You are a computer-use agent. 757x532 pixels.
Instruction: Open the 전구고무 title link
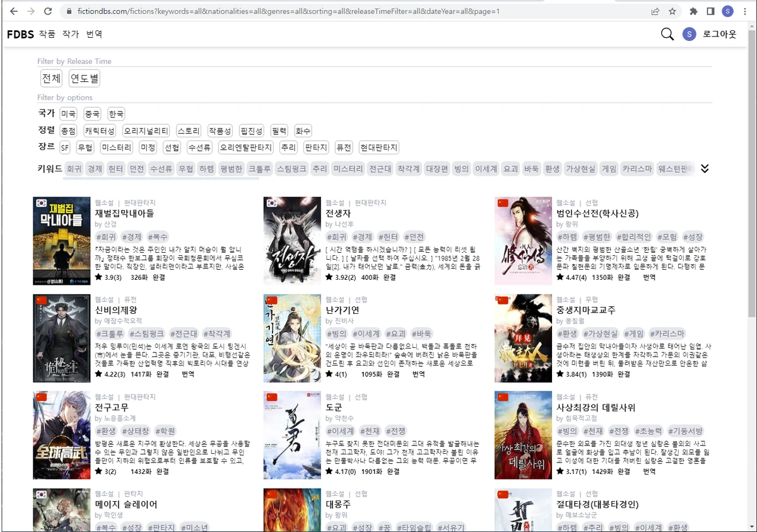click(x=112, y=407)
